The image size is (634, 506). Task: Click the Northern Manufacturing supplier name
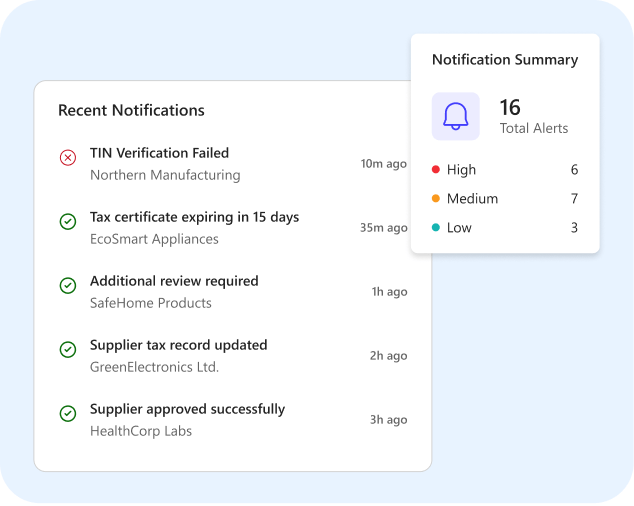tap(165, 175)
